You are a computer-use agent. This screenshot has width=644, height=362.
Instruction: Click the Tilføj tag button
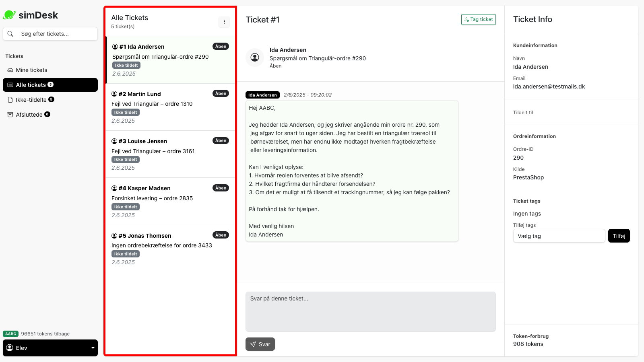[619, 236]
